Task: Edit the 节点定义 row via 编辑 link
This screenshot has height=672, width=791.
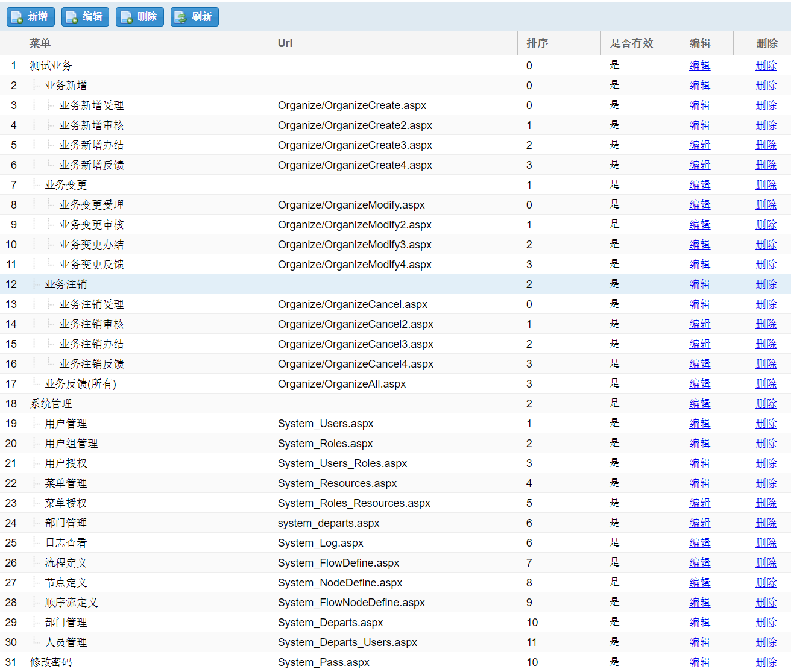Action: click(x=700, y=583)
